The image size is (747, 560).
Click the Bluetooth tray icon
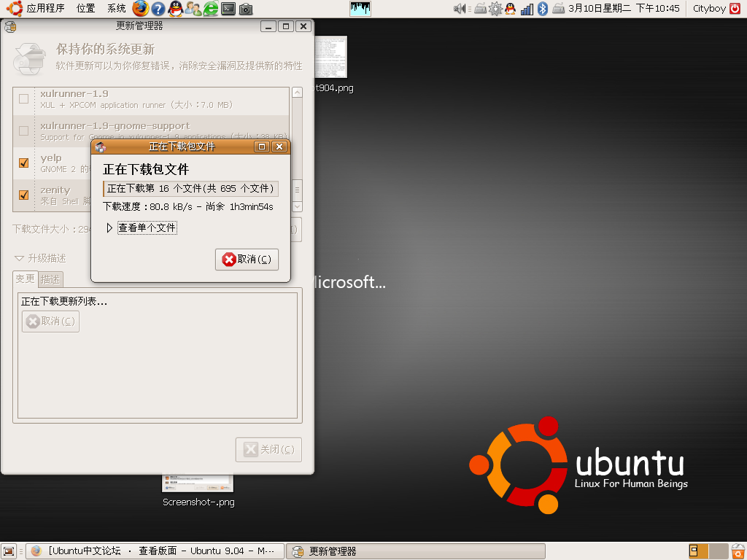[543, 9]
